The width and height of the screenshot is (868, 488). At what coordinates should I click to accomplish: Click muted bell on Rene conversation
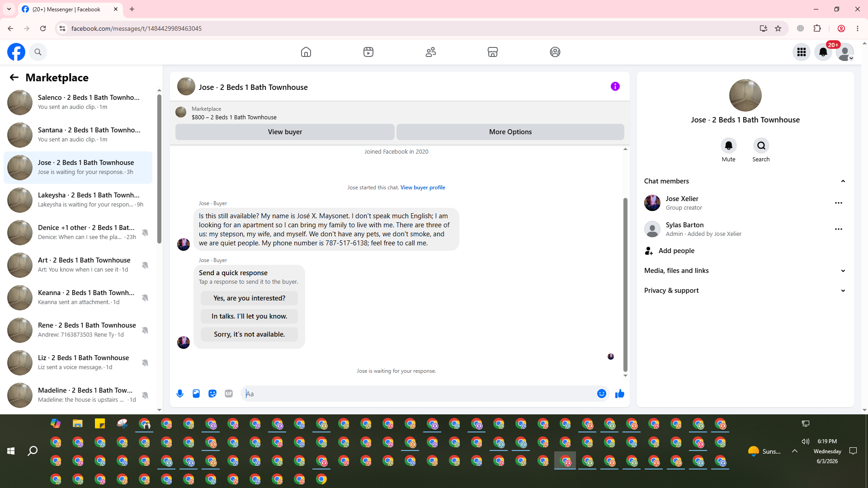(145, 330)
